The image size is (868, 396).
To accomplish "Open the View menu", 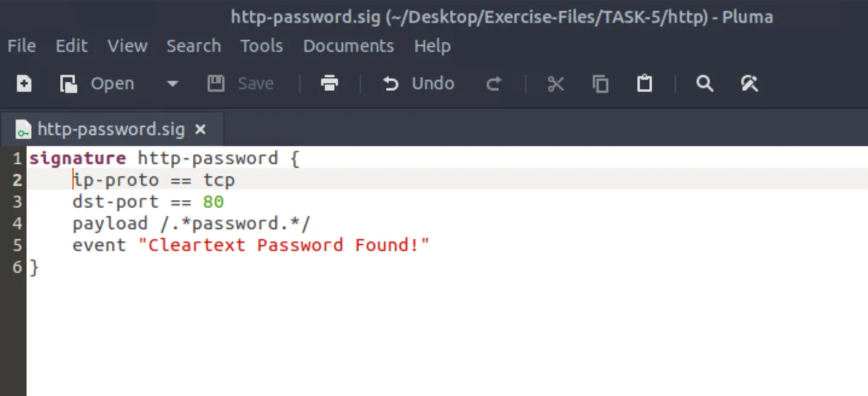I will tap(127, 46).
